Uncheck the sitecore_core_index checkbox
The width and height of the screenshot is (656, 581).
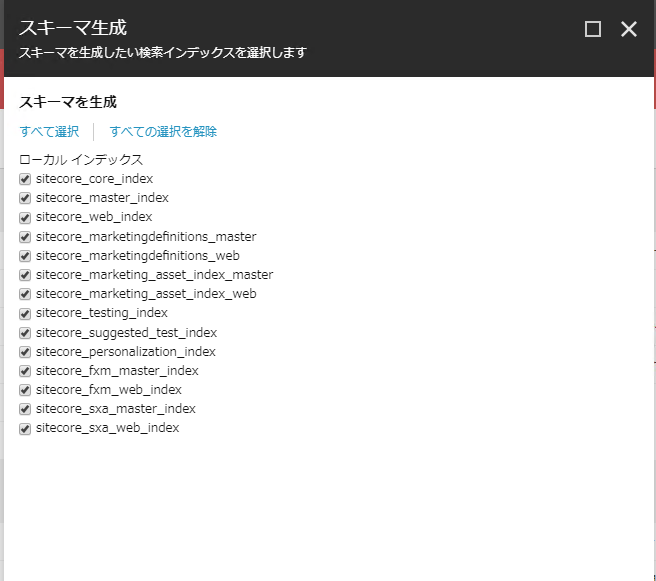pos(26,179)
